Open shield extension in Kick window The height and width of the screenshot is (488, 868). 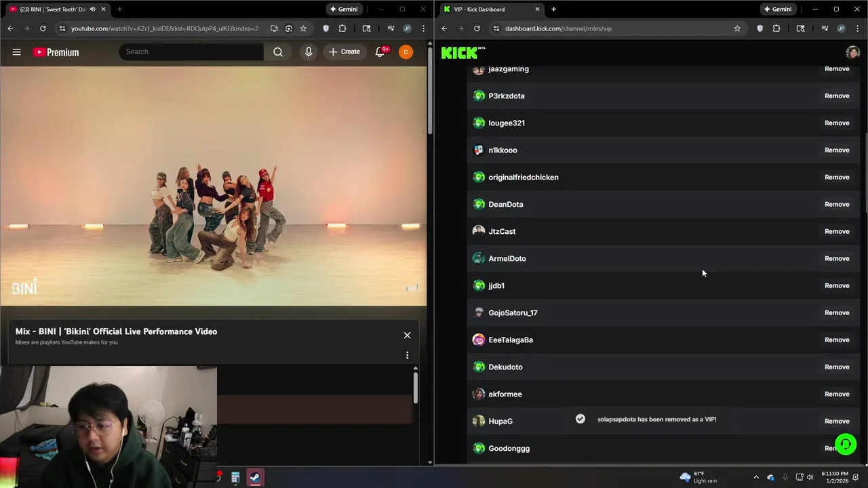point(759,28)
